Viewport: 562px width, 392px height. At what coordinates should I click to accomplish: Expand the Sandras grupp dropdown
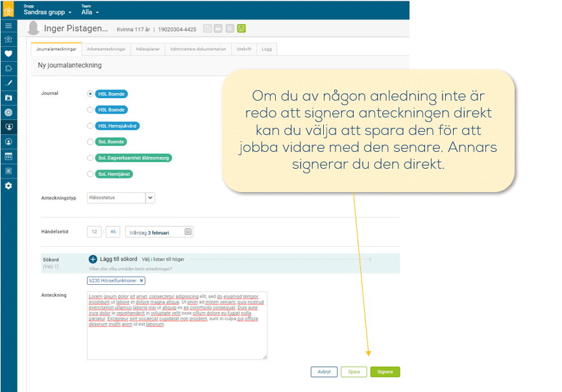[48, 12]
